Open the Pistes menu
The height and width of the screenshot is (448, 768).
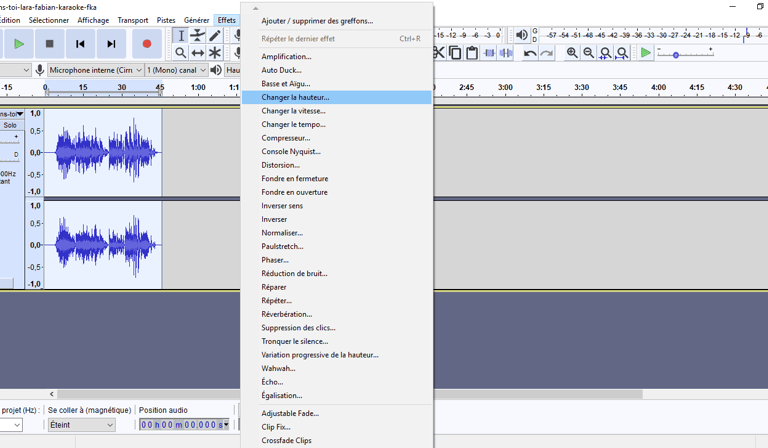click(x=166, y=20)
